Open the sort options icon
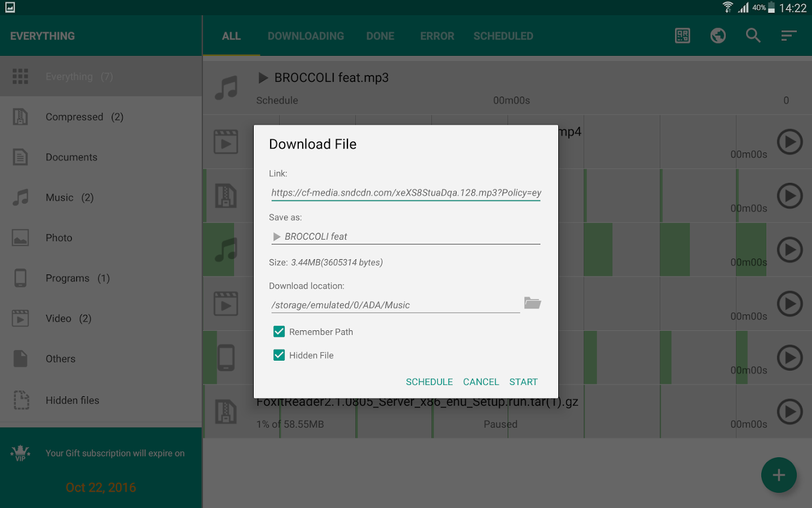The image size is (812, 508). (789, 36)
